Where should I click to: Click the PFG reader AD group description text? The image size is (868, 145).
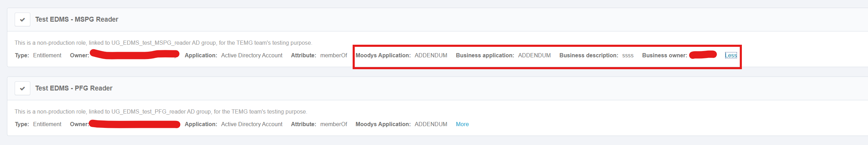(x=161, y=111)
